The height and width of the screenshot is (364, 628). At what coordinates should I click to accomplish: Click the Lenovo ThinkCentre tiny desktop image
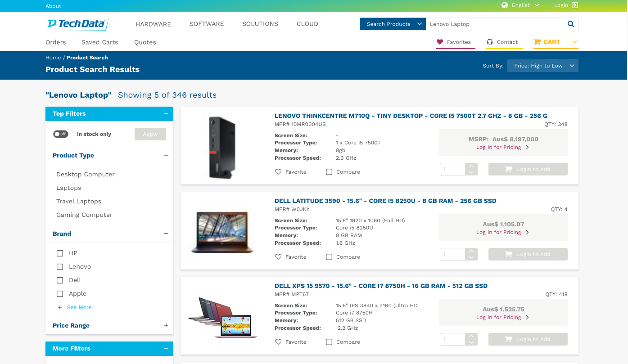(222, 147)
